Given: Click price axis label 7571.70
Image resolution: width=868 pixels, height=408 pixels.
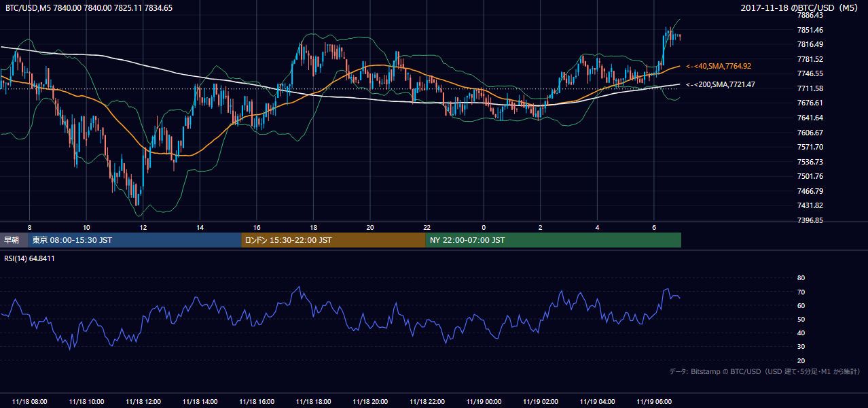Looking at the screenshot, I should pyautogui.click(x=810, y=147).
